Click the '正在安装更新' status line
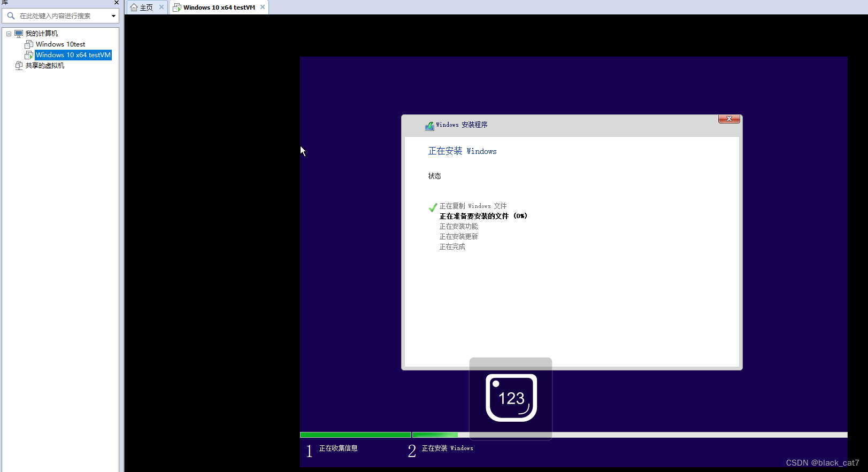The image size is (868, 472). tap(459, 236)
